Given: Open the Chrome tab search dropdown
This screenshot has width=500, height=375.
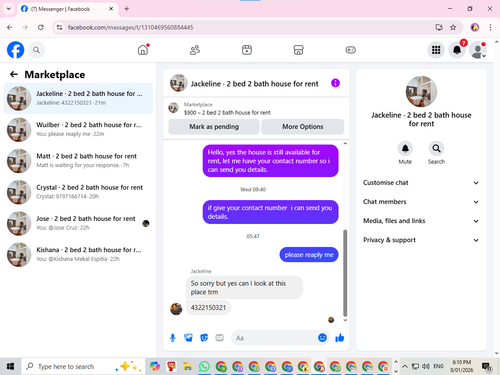Looking at the screenshot, I should coord(9,9).
